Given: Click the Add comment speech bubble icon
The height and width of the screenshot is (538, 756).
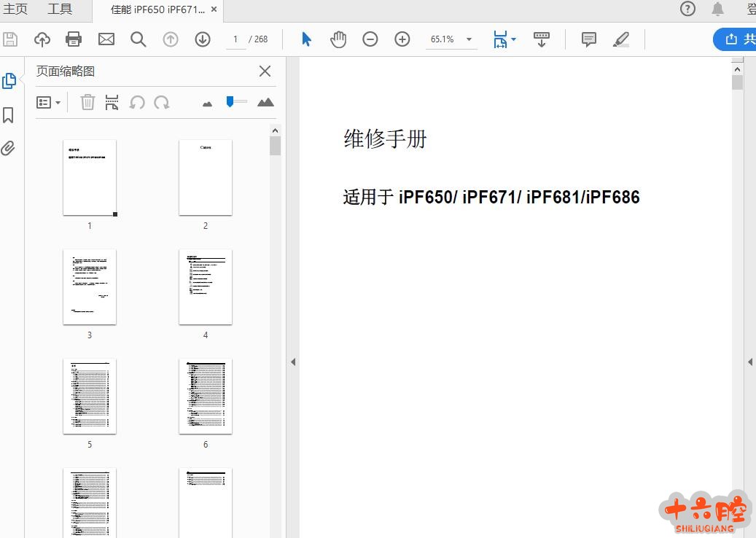Looking at the screenshot, I should tap(589, 39).
